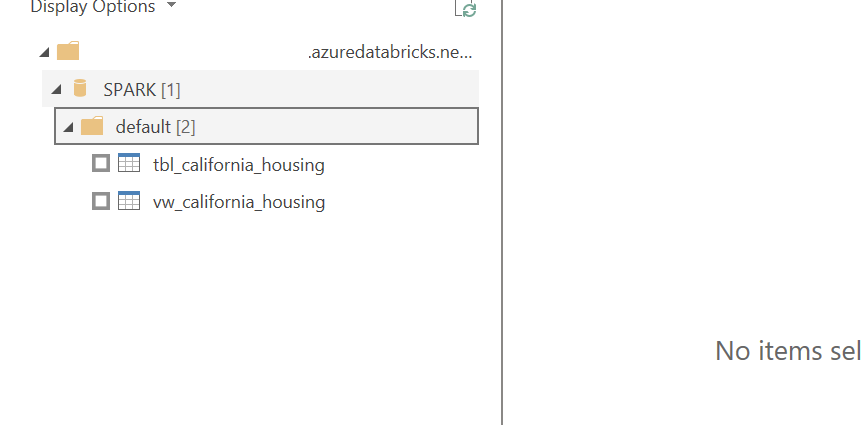The height and width of the screenshot is (425, 862).
Task: Click the tbl_california_housing table icon
Action: coord(129,163)
